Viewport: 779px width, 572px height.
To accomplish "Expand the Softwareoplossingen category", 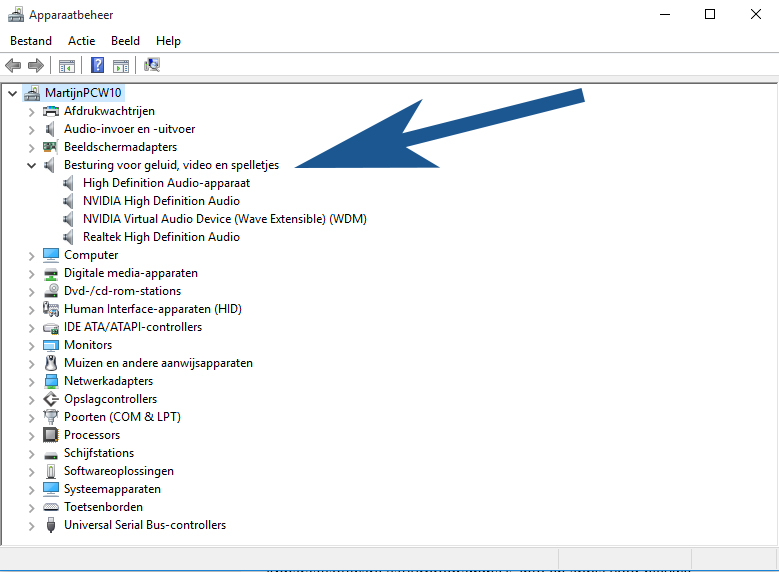I will [31, 472].
